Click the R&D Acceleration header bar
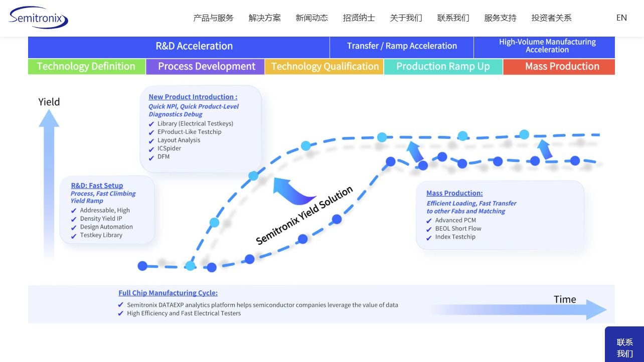 [179, 47]
